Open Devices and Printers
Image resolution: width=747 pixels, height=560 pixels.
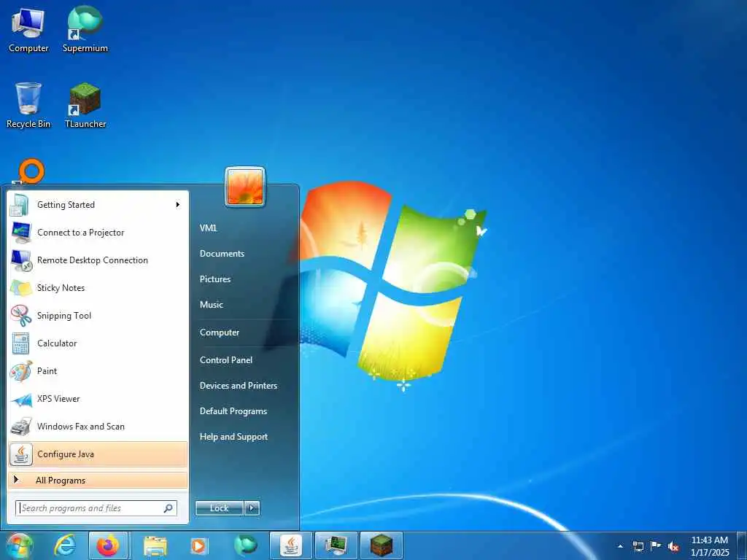click(239, 386)
